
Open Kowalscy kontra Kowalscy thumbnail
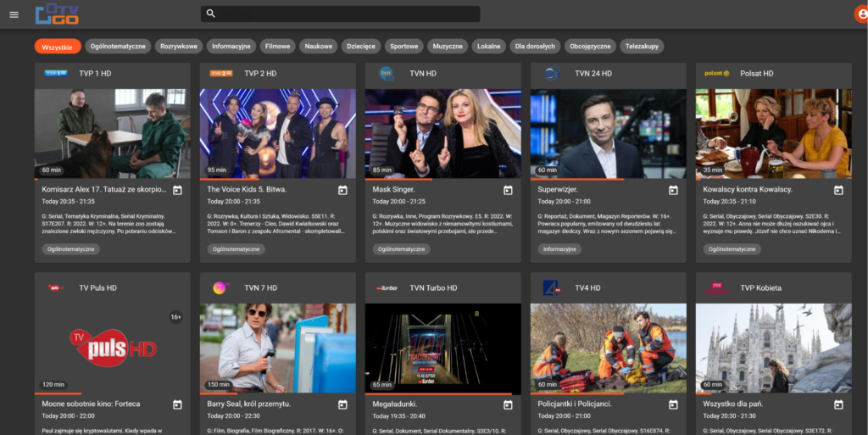[x=773, y=133]
